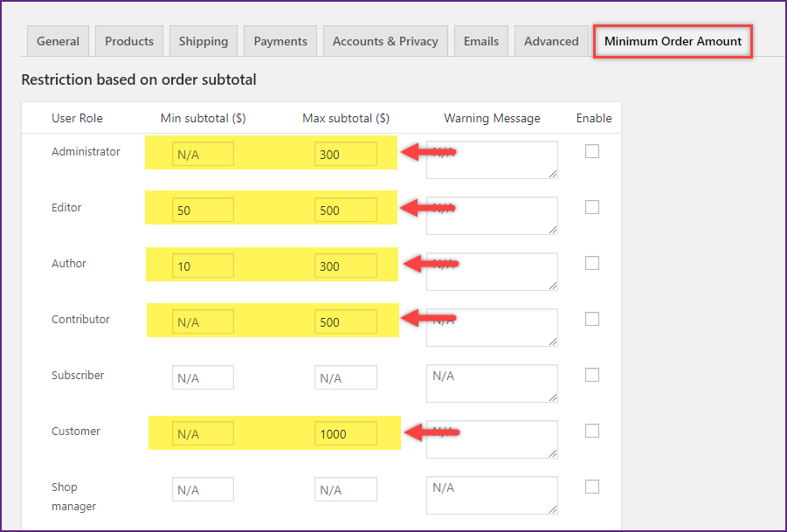Switch to the Emails tab
The width and height of the screenshot is (787, 532).
click(x=481, y=41)
